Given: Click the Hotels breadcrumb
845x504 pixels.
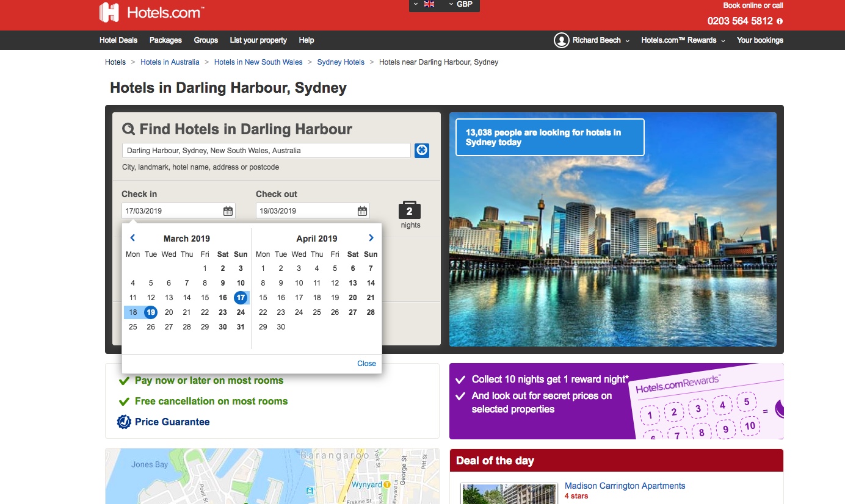Looking at the screenshot, I should (115, 62).
